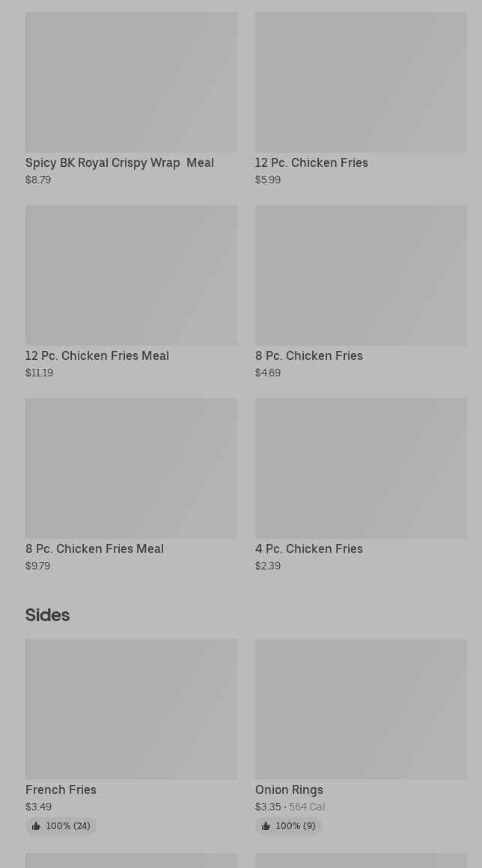
Task: Open Spicy BK Royal Crispy Wrap Meal image
Action: 131,82
